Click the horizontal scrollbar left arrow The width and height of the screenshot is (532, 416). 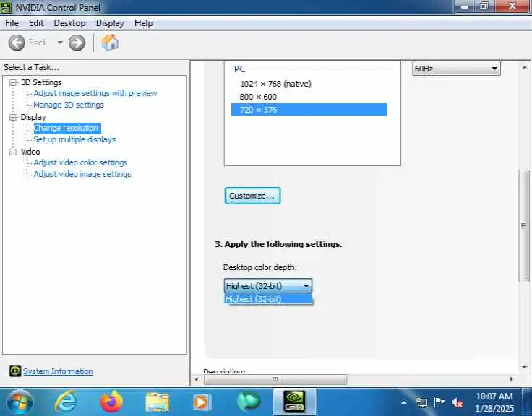pyautogui.click(x=197, y=379)
